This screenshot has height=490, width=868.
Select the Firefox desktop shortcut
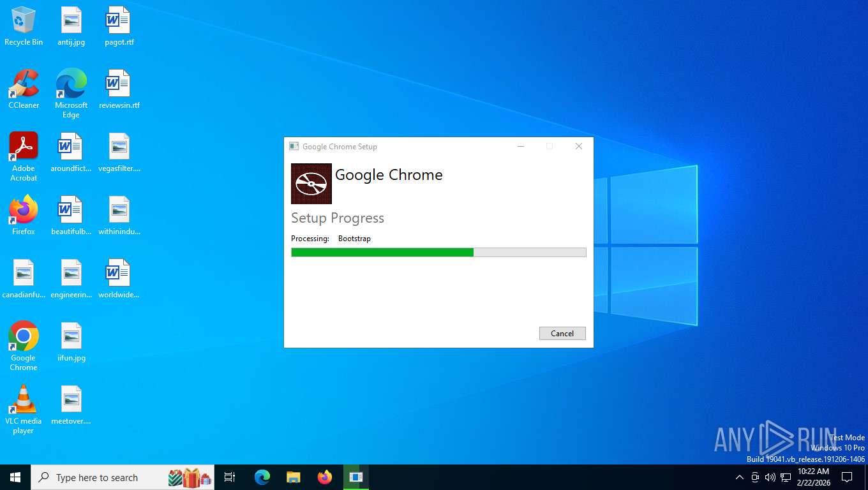coord(24,216)
